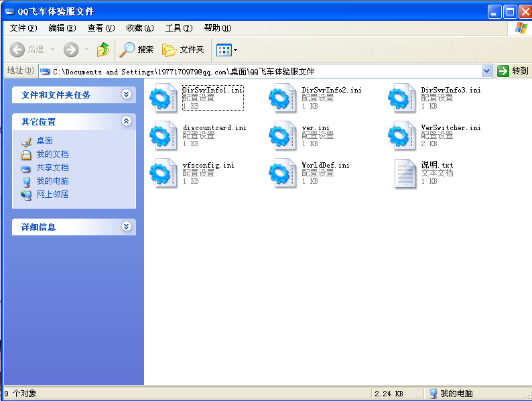Open the 共享文档 link
This screenshot has width=532, height=401.
click(x=52, y=168)
